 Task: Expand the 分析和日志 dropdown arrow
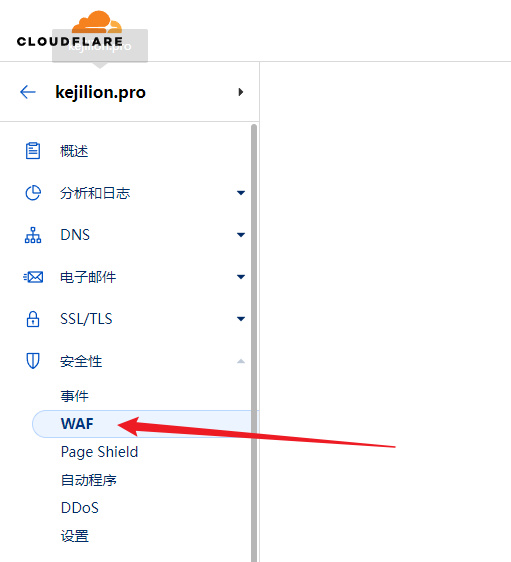[x=241, y=193]
